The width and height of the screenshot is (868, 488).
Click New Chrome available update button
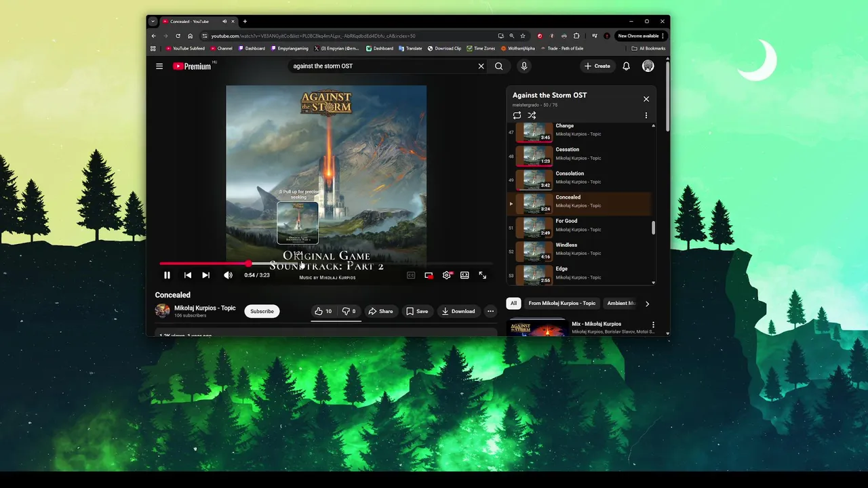click(x=641, y=36)
